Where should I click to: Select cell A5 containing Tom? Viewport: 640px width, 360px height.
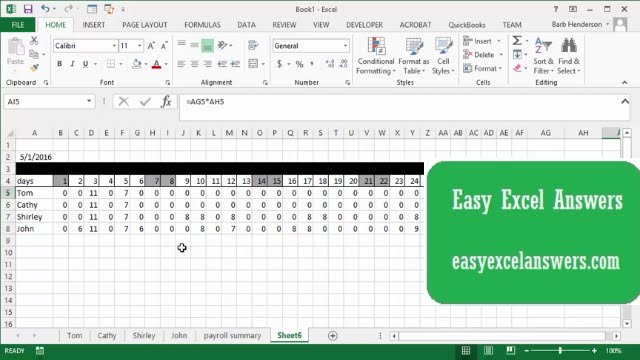34,193
